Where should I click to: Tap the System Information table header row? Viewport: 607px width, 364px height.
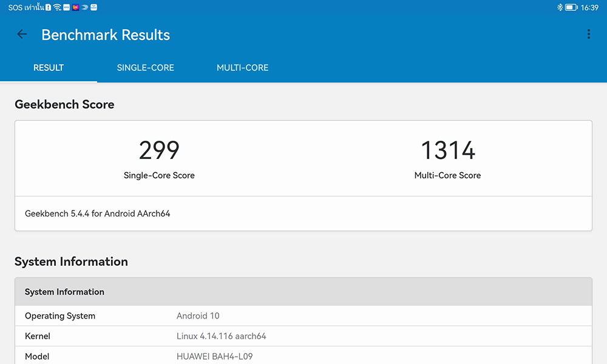click(303, 292)
